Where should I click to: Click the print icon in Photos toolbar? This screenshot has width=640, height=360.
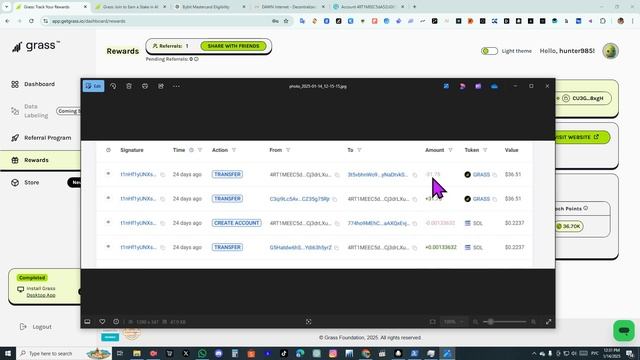(x=145, y=86)
